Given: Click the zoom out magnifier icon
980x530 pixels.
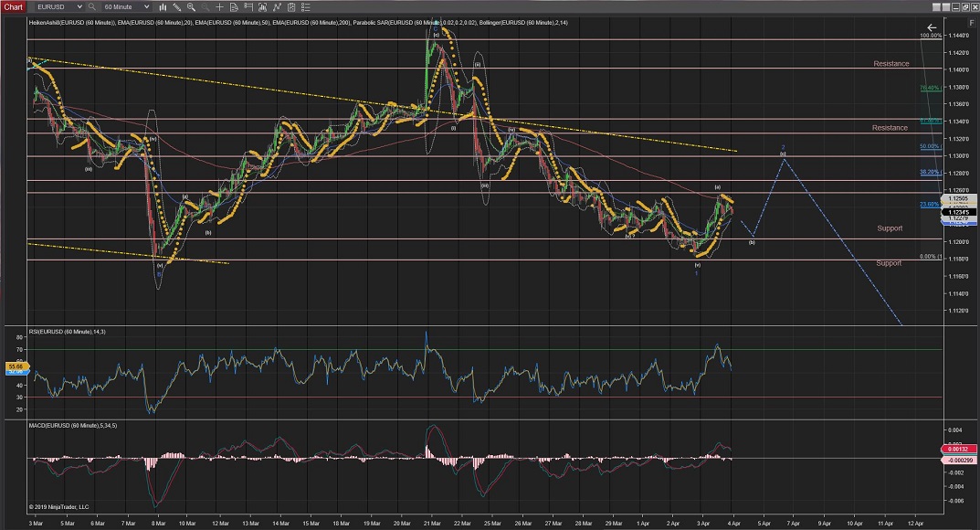Looking at the screenshot, I should point(205,6).
